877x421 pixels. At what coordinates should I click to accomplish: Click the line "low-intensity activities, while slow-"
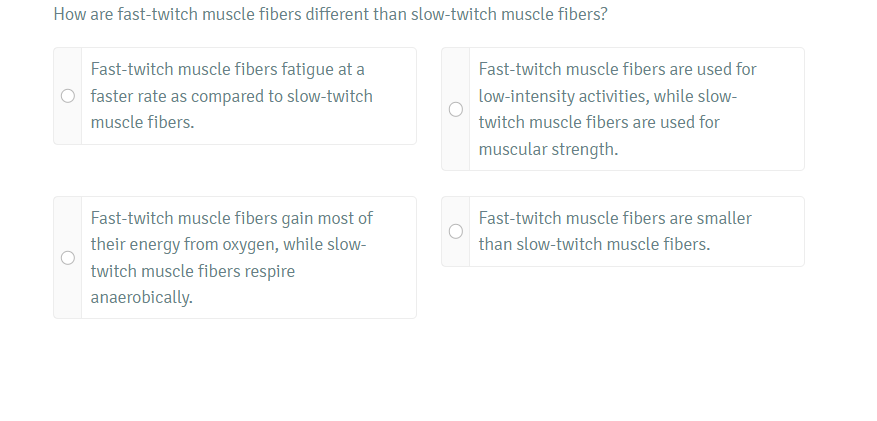pyautogui.click(x=607, y=97)
